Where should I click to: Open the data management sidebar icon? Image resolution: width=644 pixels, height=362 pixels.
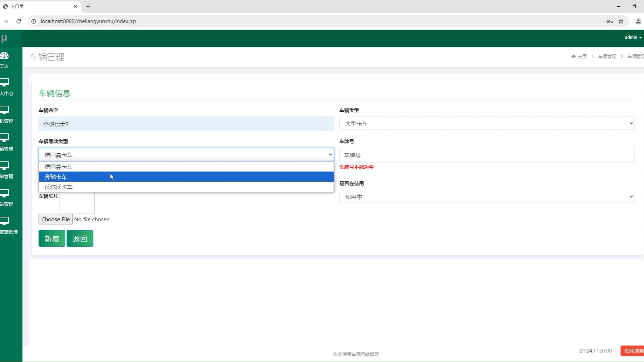4,221
